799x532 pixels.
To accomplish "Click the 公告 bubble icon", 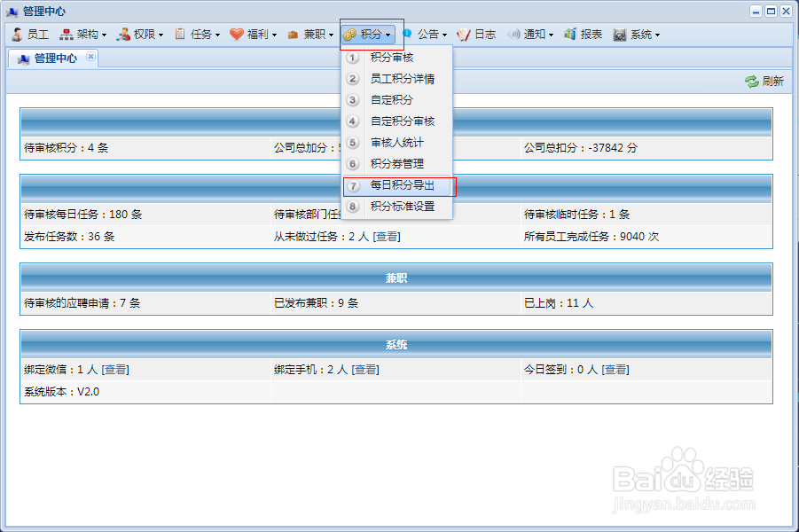I will [407, 34].
